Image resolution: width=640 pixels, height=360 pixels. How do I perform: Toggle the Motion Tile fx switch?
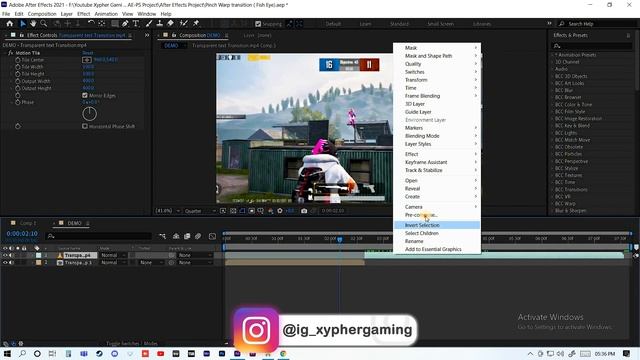point(11,53)
